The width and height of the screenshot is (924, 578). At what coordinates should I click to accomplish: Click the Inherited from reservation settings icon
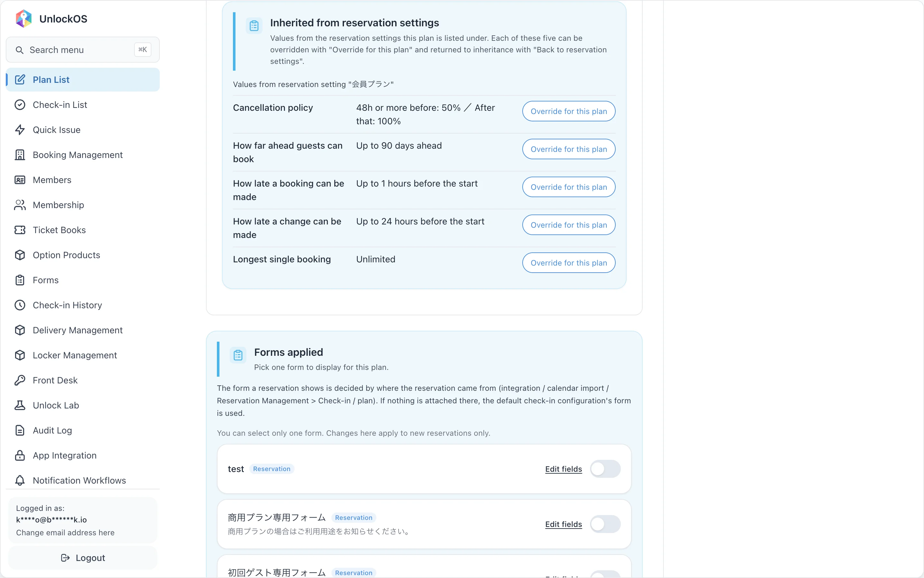point(254,26)
